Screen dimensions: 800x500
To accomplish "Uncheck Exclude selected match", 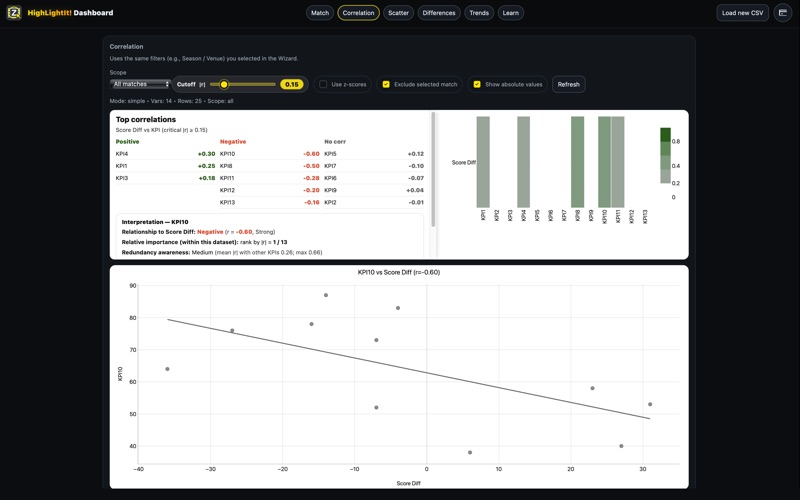I will pos(386,84).
